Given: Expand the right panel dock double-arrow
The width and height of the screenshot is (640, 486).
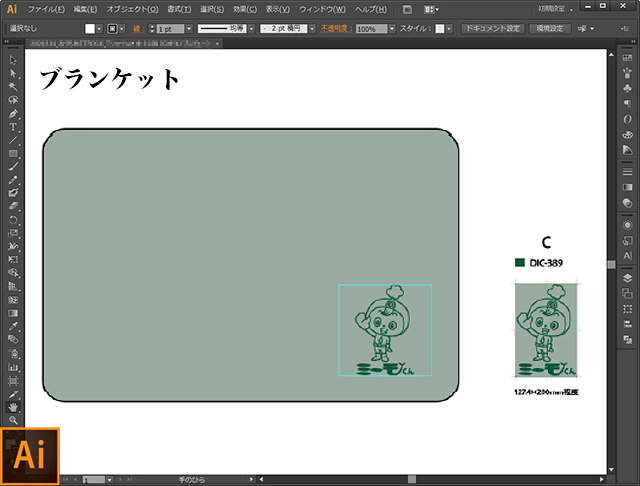Looking at the screenshot, I should (633, 42).
